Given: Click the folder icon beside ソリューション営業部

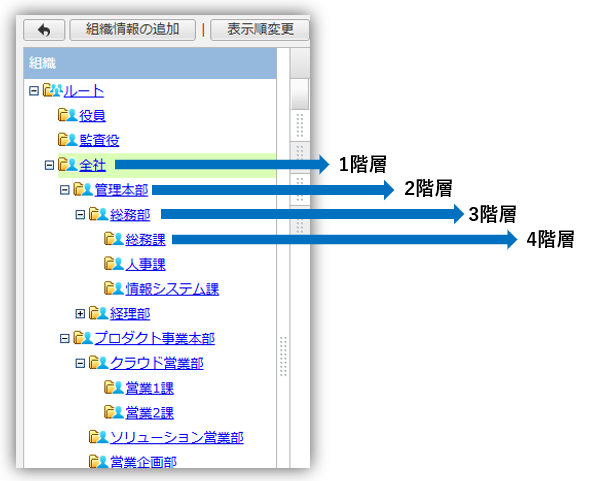Looking at the screenshot, I should click(x=98, y=437).
